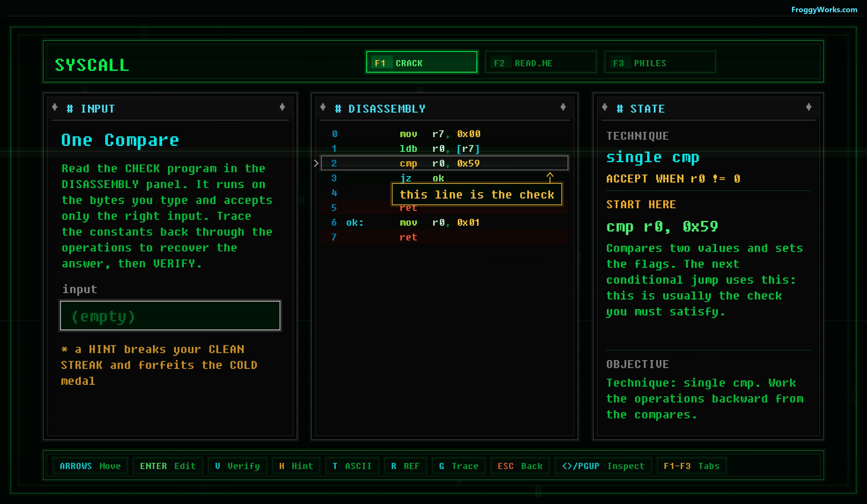The width and height of the screenshot is (867, 504).
Task: Click the H Hint button
Action: click(x=296, y=466)
